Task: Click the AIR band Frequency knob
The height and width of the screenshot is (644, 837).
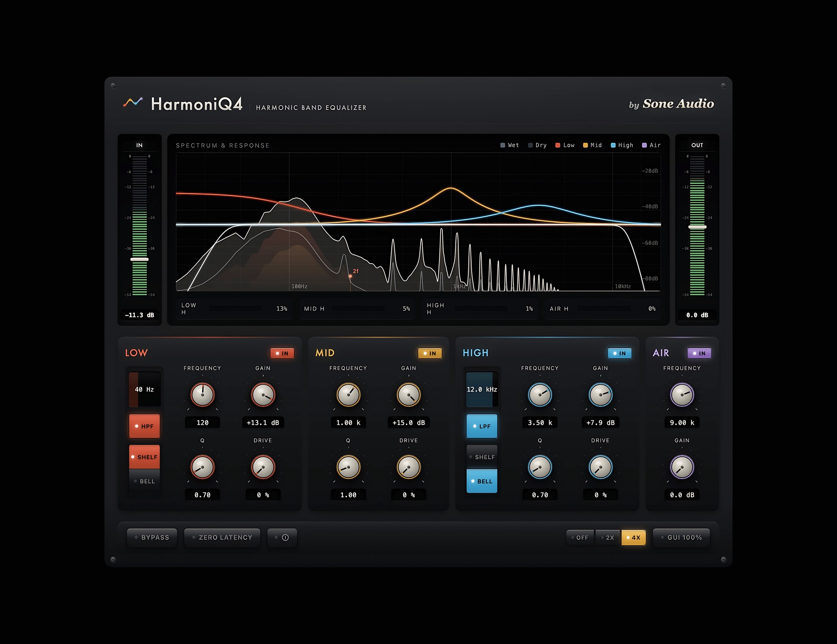Action: pyautogui.click(x=682, y=394)
